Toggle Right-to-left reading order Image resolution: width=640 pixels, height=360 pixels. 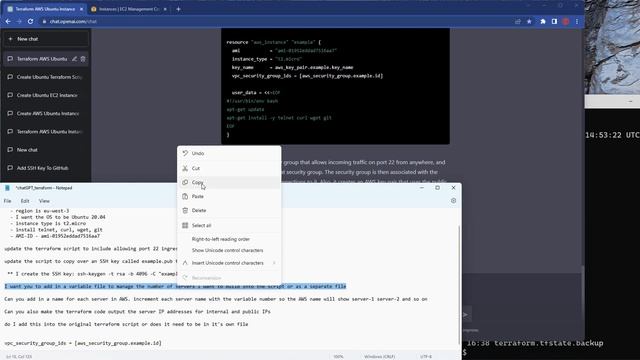pos(229,239)
